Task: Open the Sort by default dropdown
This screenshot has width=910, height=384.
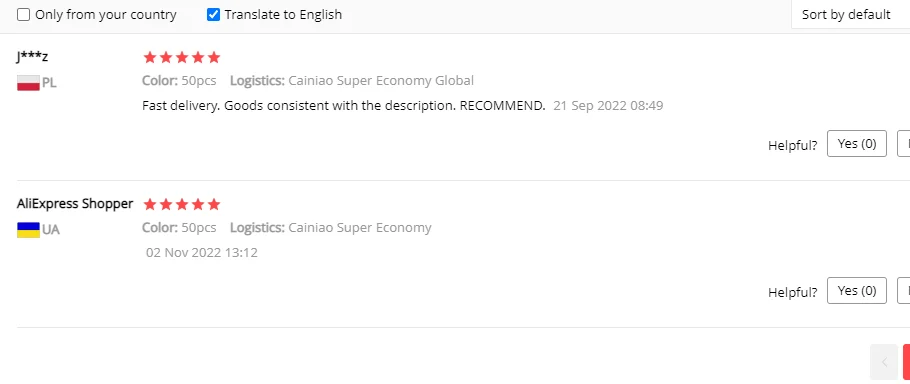Action: tap(850, 15)
